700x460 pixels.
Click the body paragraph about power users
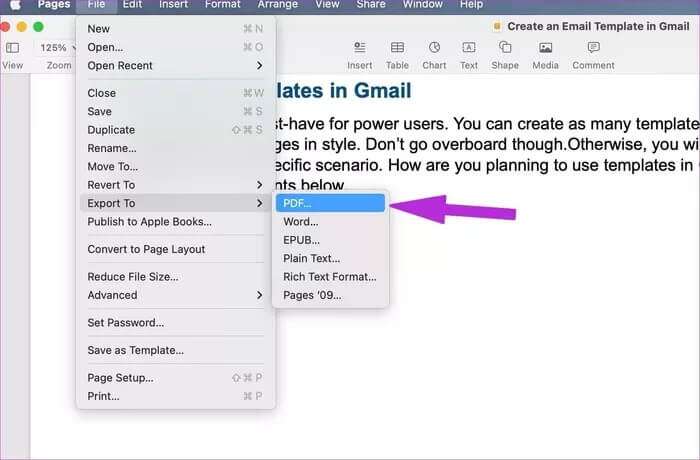point(488,154)
